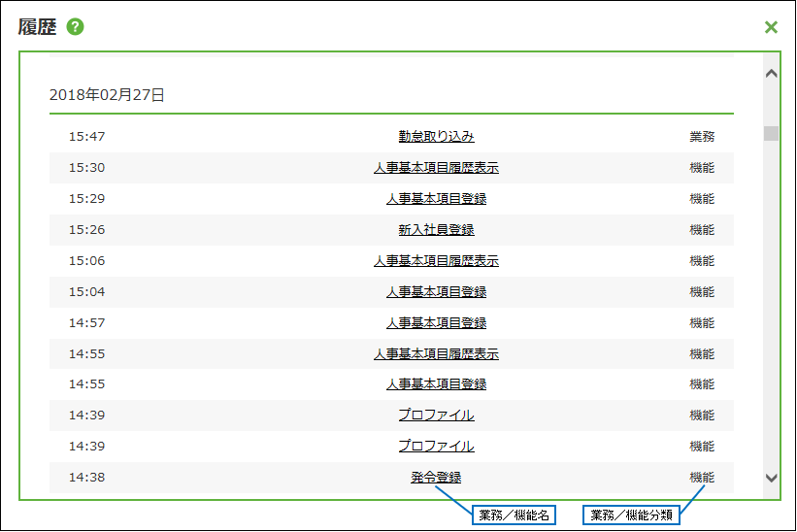Viewport: 797px width, 532px height.
Task: Close the 履歴 dialog with green X
Action: (771, 27)
